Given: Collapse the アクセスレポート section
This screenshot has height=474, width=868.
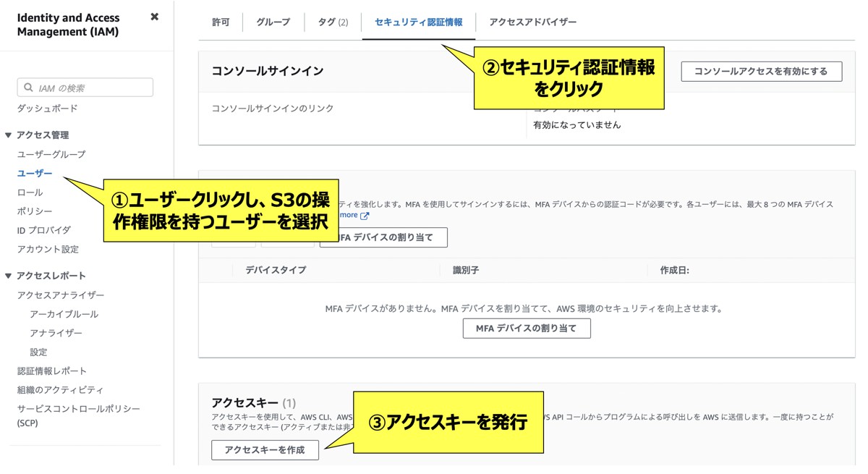Looking at the screenshot, I should click(8, 274).
